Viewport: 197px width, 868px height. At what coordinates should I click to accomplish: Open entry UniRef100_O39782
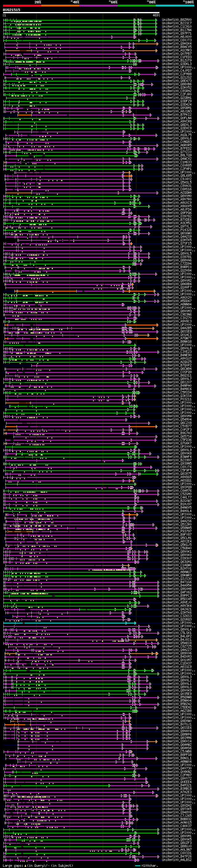tap(176, 216)
